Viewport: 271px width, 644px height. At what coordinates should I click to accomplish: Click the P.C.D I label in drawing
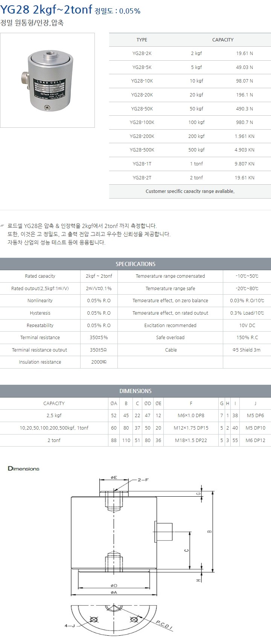pos(164,624)
